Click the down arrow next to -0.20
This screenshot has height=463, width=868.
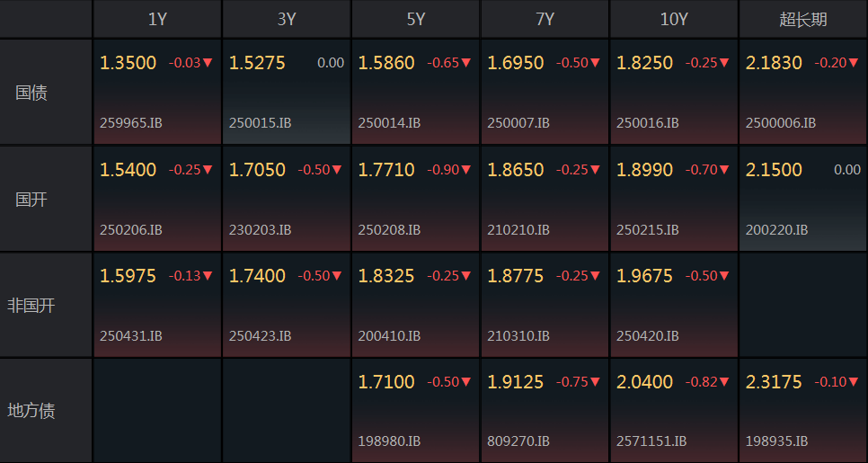click(x=854, y=63)
